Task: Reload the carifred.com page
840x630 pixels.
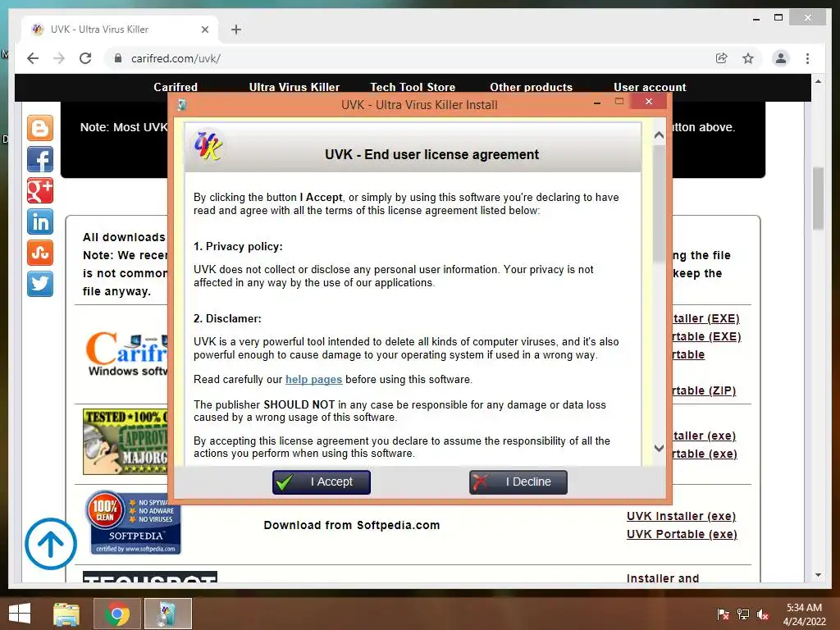Action: point(85,58)
